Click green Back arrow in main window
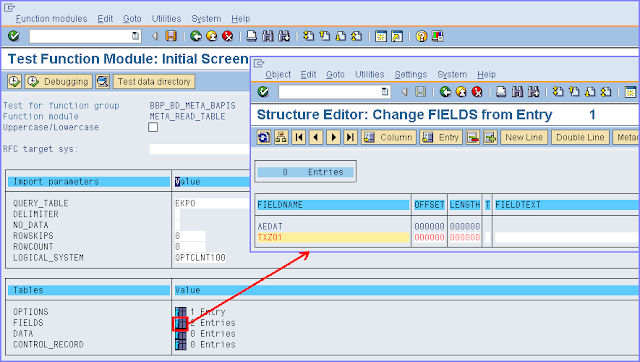 196,36
